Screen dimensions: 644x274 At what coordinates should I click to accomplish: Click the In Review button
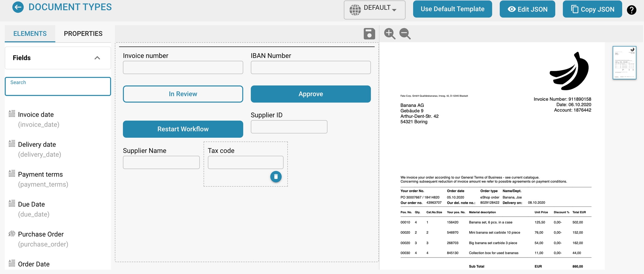point(183,94)
